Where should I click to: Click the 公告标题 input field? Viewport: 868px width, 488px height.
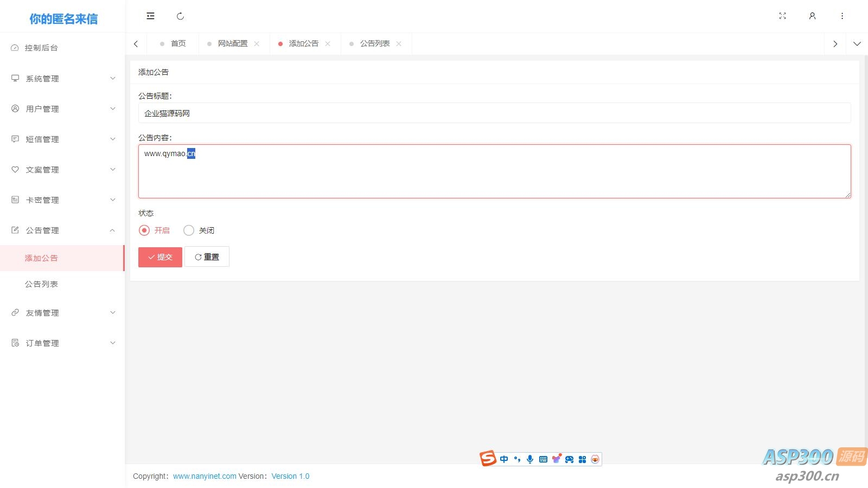[494, 113]
